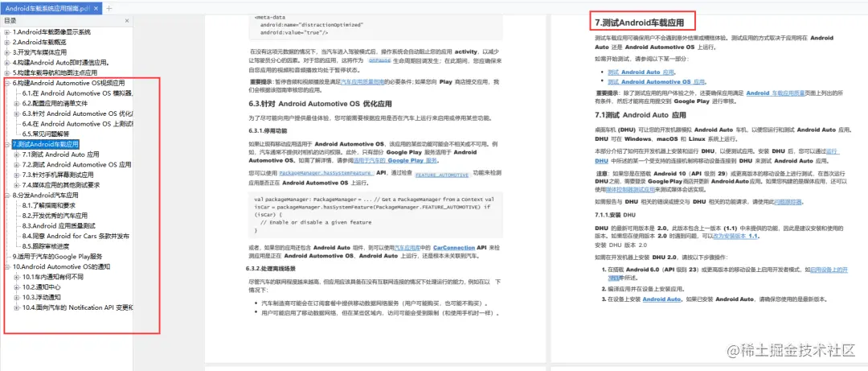This screenshot has height=371, width=868.
Task: Expand the 7.4.媒体应用的其他测试要求 node
Action: (17, 185)
